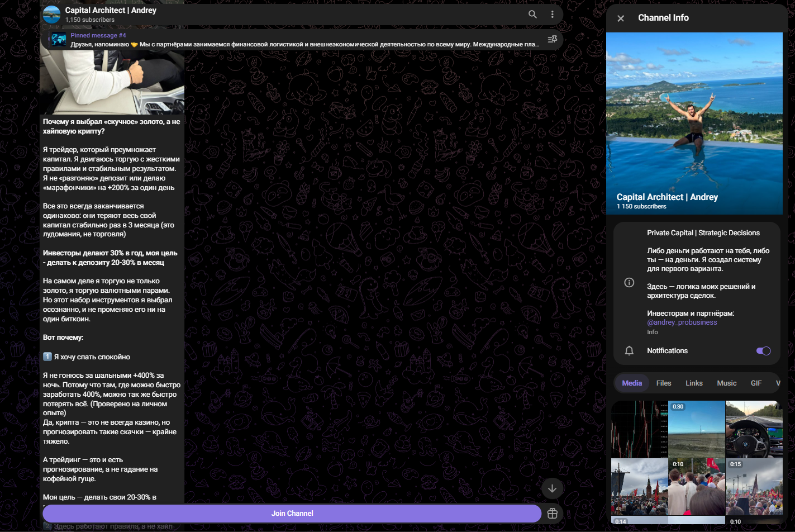
Task: Open the channel profile photo by the pool
Action: pyautogui.click(x=694, y=123)
